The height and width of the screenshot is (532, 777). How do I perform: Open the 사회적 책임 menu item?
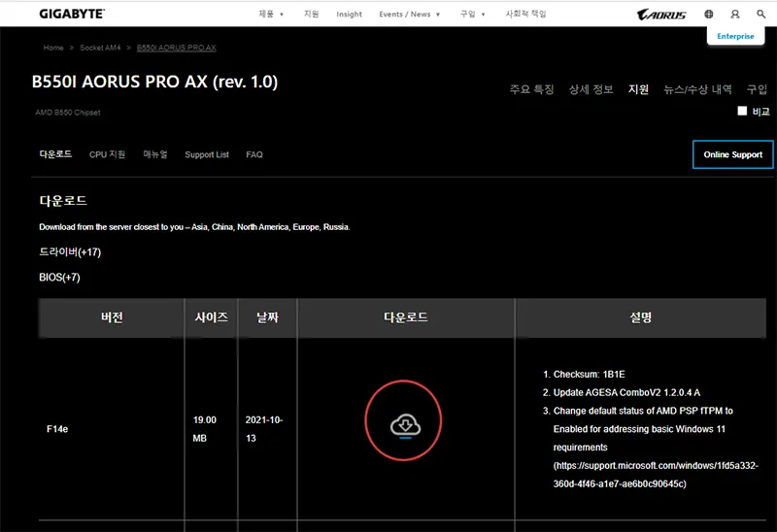(525, 14)
